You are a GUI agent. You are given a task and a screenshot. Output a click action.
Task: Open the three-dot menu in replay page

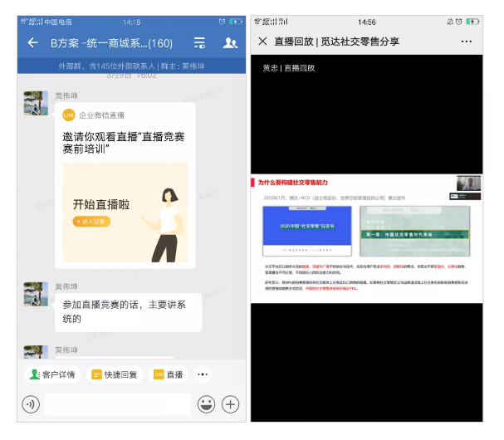[466, 42]
